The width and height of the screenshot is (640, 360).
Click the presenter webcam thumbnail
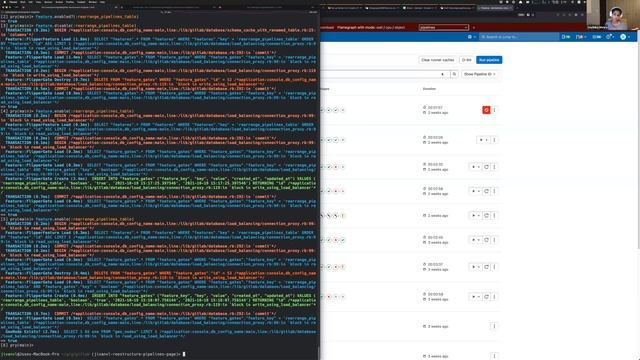[613, 15]
